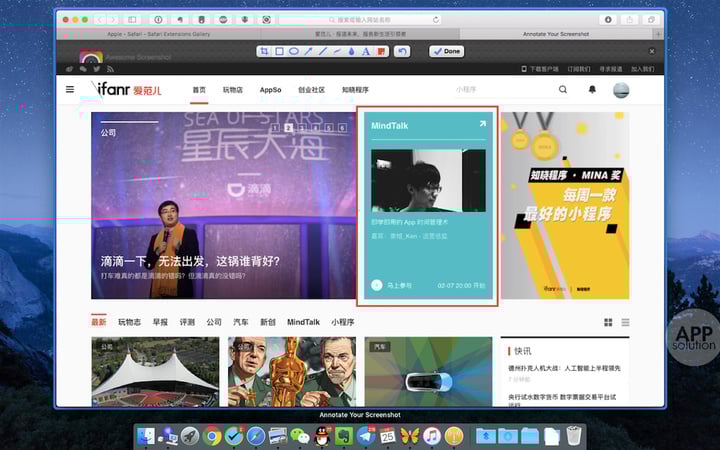Open MindTalk card via arrow icon
Image resolution: width=720 pixels, height=450 pixels.
(482, 124)
